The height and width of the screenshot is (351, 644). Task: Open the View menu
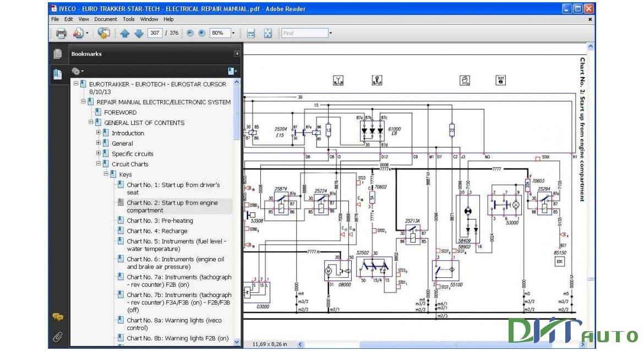(x=84, y=19)
